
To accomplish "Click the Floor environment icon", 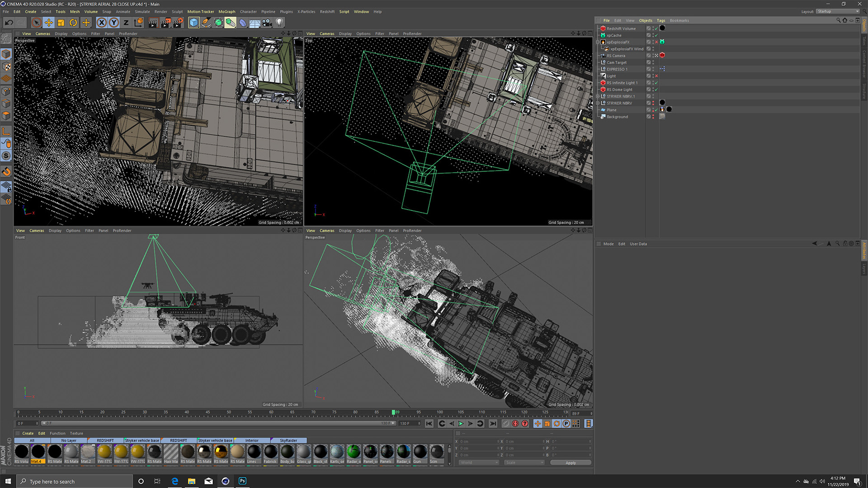I will 255,22.
